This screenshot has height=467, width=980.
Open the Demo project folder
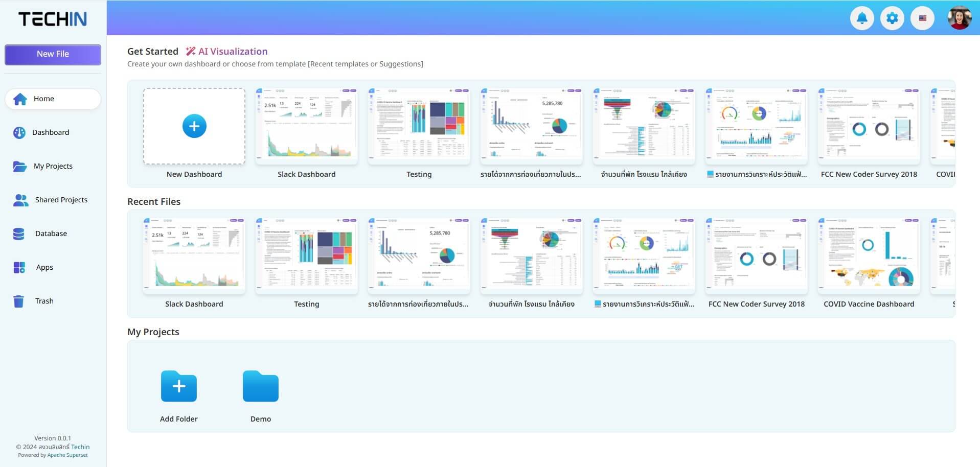click(260, 386)
